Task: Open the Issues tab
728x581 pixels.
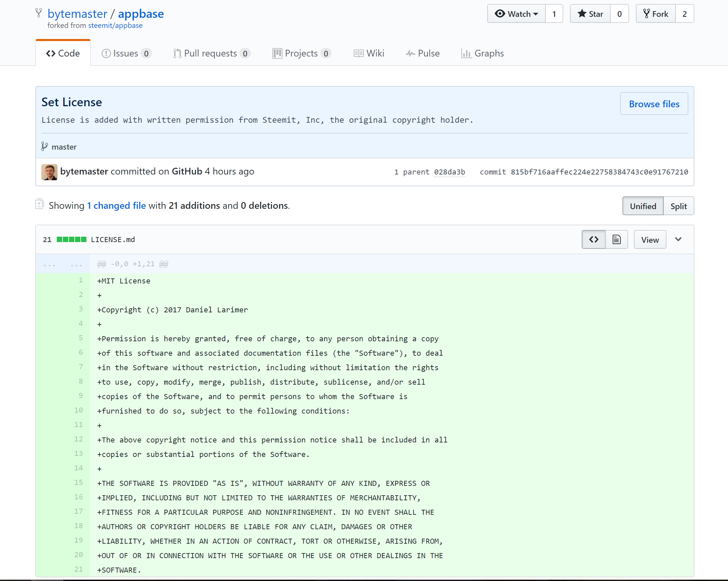Action: pos(126,53)
